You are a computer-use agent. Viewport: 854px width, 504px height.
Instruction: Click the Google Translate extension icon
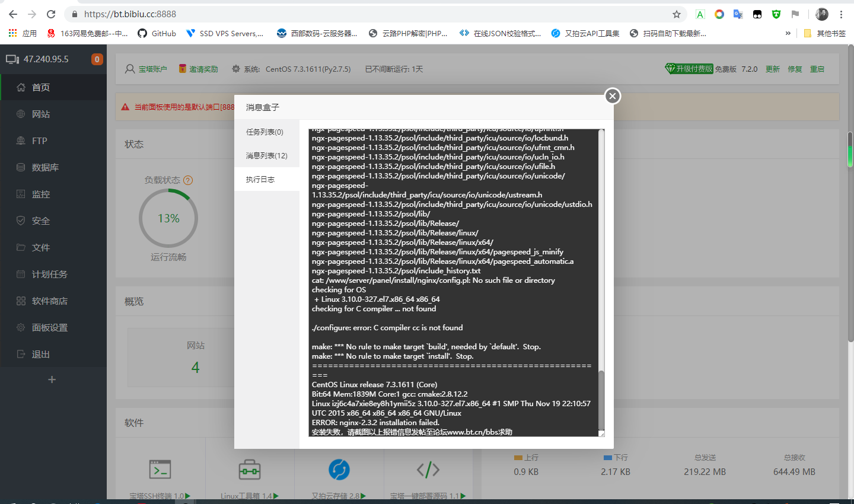pos(738,14)
